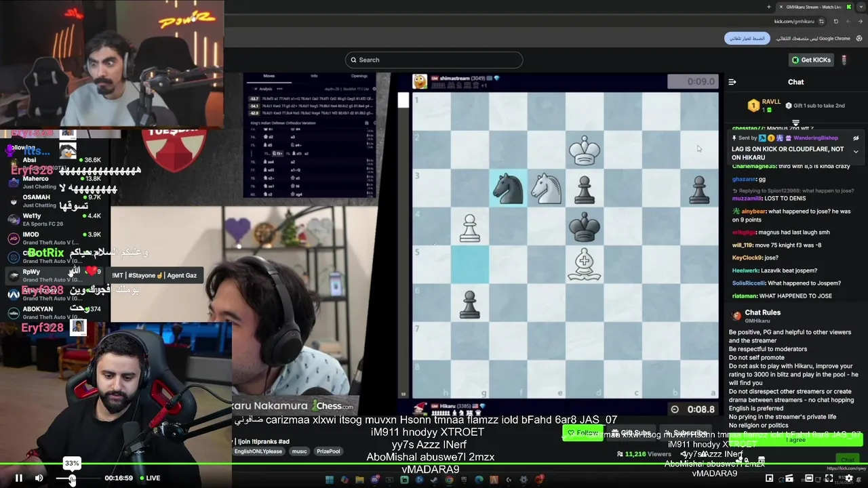
Task: Select the music stream tag
Action: (299, 451)
